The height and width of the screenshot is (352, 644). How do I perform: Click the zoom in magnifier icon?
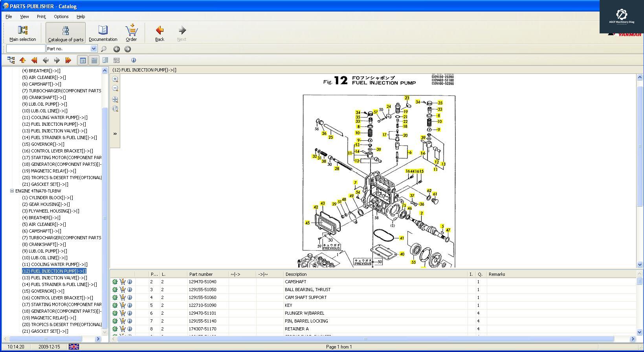pos(115,79)
